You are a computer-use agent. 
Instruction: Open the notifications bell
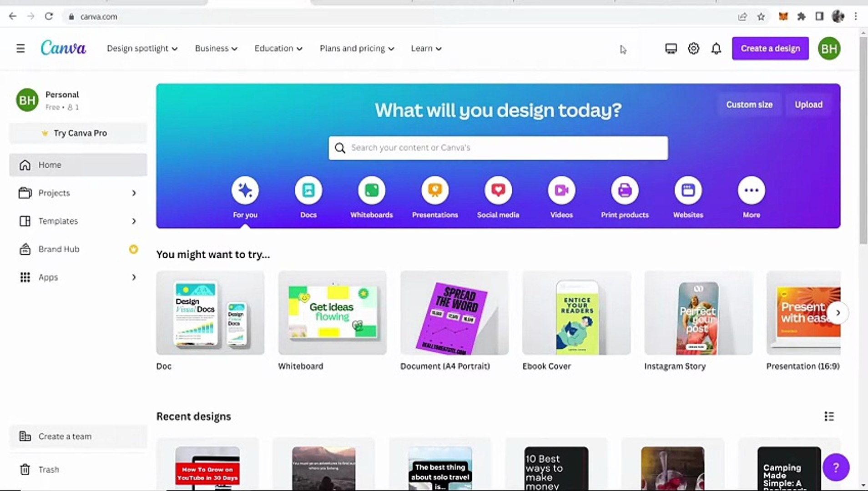tap(716, 48)
